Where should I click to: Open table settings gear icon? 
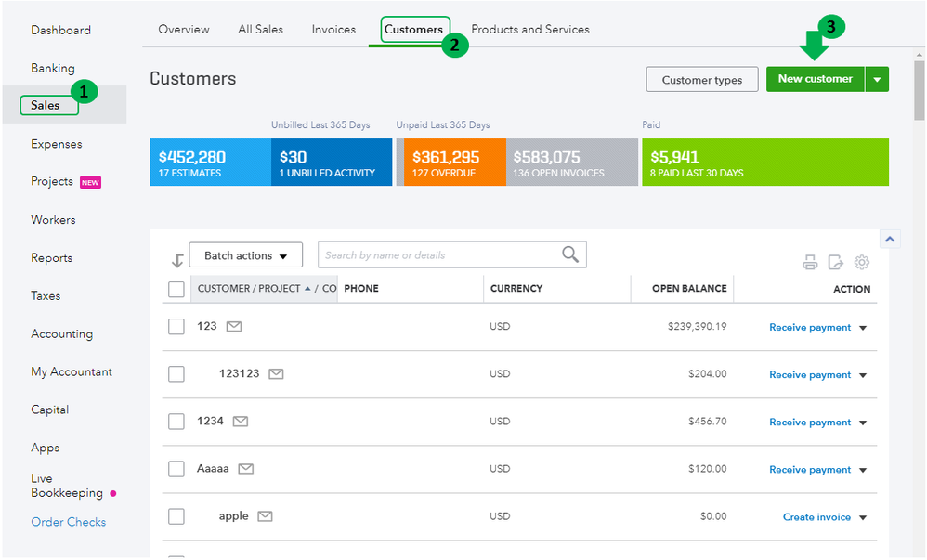tap(862, 262)
